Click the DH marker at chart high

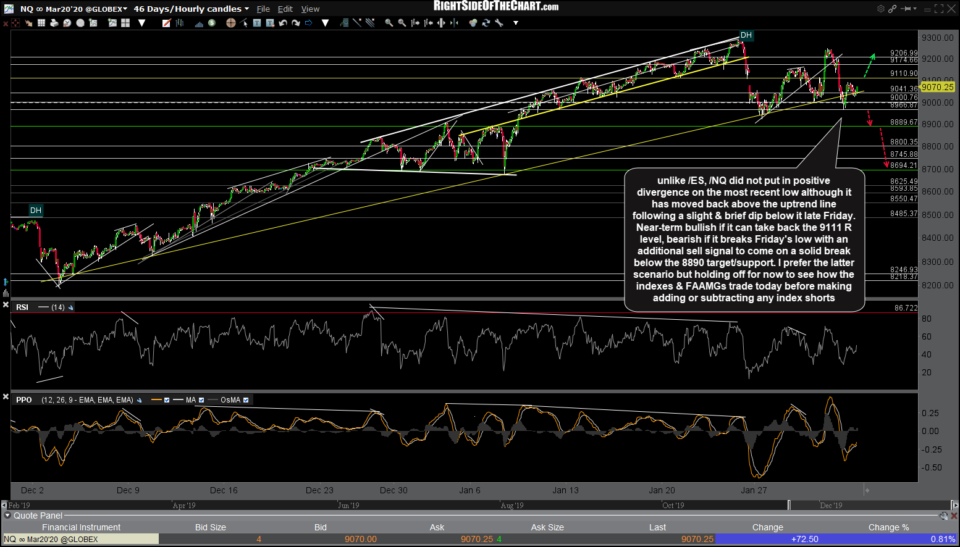pyautogui.click(x=745, y=36)
